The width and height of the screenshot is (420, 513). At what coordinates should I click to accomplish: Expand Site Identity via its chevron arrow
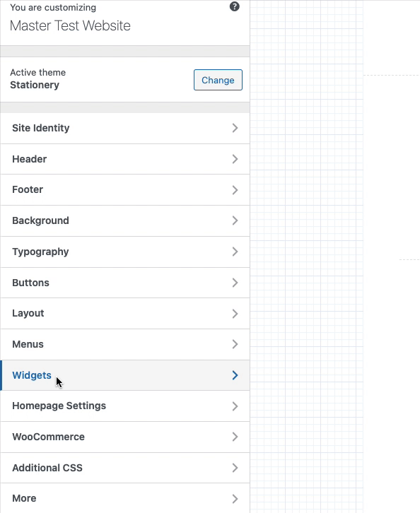(235, 128)
